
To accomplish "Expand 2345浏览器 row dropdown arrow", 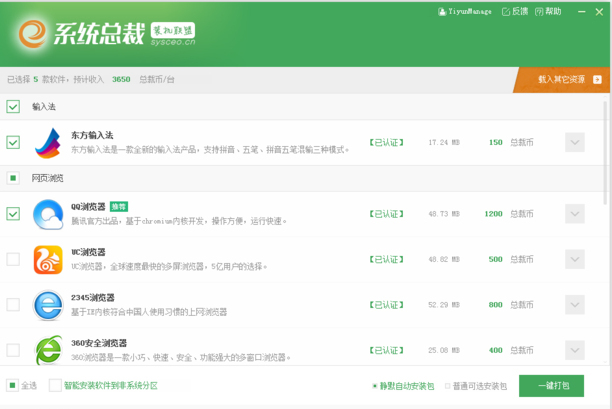I will pos(575,305).
